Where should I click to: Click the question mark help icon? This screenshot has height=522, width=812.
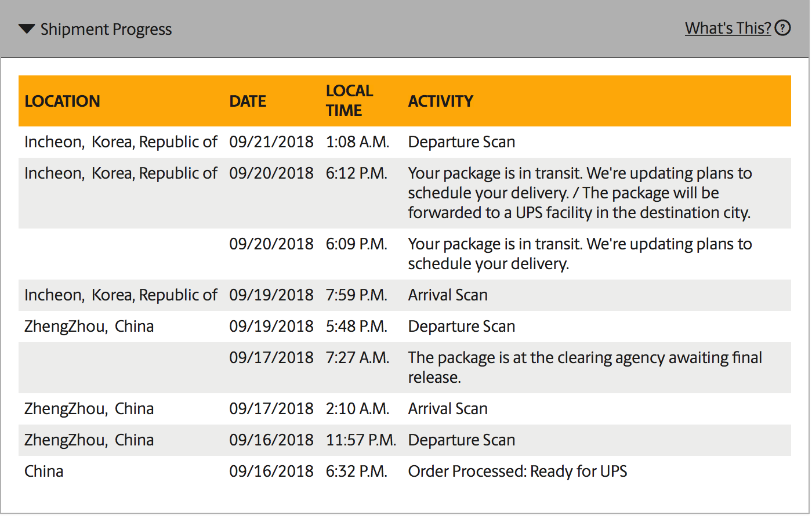[782, 28]
